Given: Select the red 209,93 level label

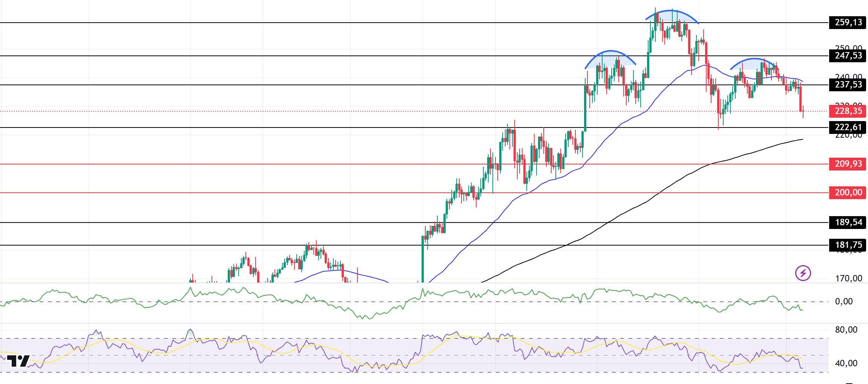Looking at the screenshot, I should pyautogui.click(x=848, y=164).
